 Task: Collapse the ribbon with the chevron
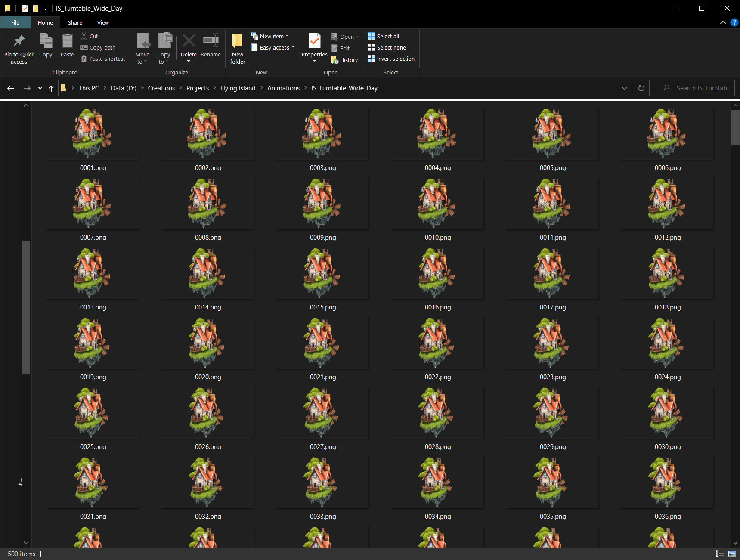[x=723, y=22]
